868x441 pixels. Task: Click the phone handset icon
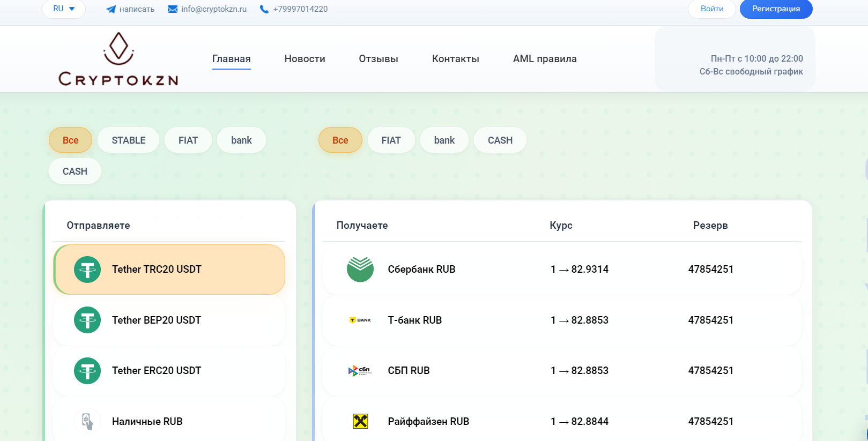point(264,9)
